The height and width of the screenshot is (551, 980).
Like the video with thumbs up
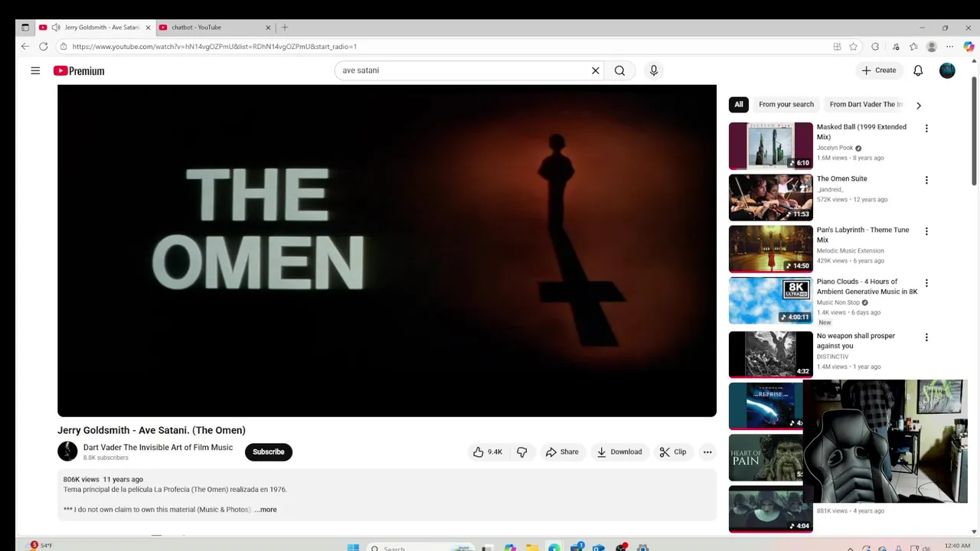487,452
